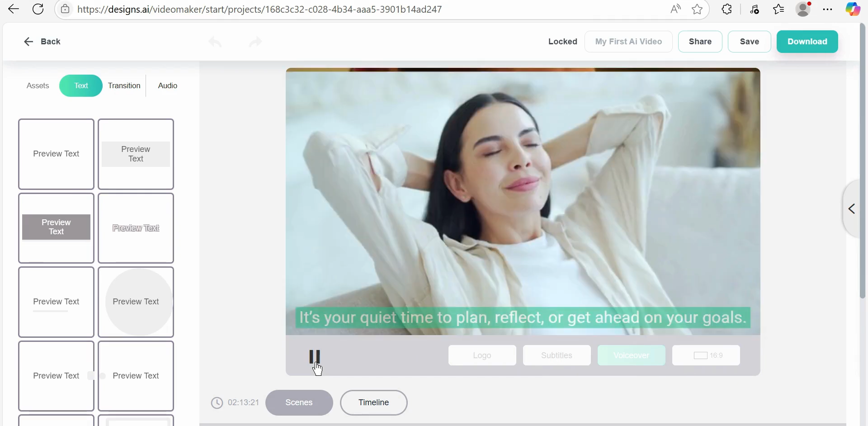This screenshot has width=868, height=426.
Task: Open Copilot from the browser toolbar
Action: 854,9
